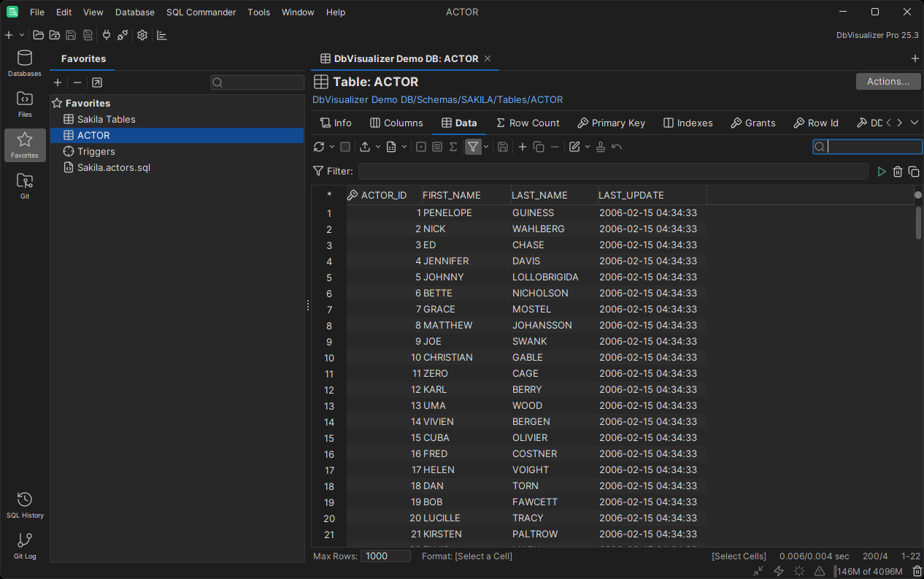The image size is (924, 579).
Task: Refresh the table data grid
Action: tap(319, 147)
